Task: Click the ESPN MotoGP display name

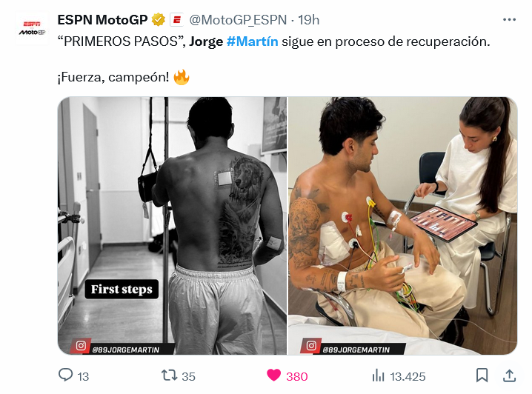Action: click(x=102, y=20)
